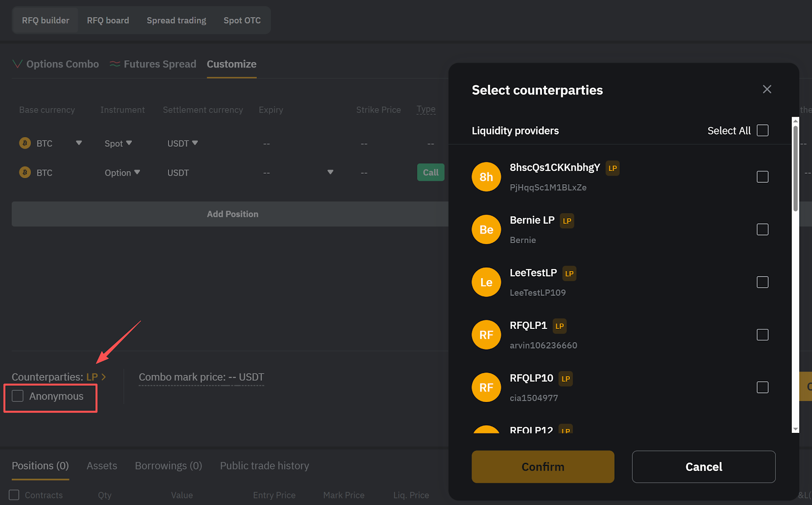Screen dimensions: 812x505
Task: Click the Bitcoin icon in the Spot row
Action: coord(25,143)
